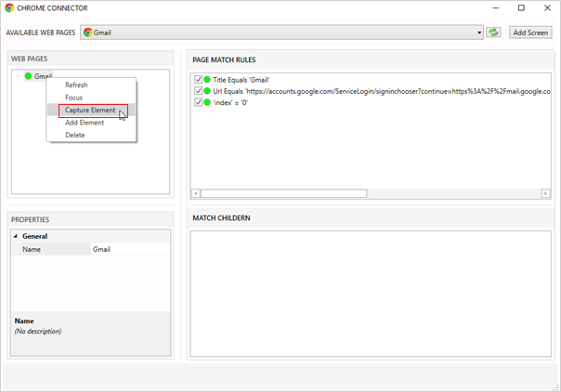Click Chrome icon in Available Web Pages combo

[x=87, y=33]
